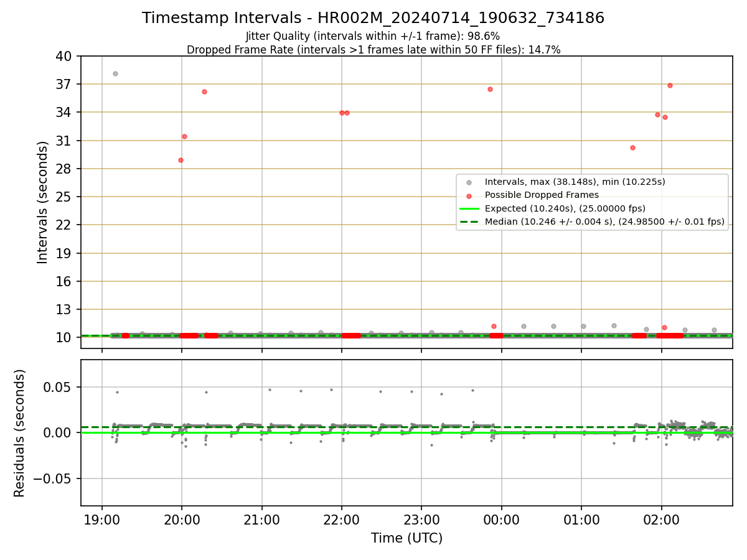Click the Dropped Frame Rate subtitle text
The width and height of the screenshot is (747, 560).
pyautogui.click(x=374, y=50)
